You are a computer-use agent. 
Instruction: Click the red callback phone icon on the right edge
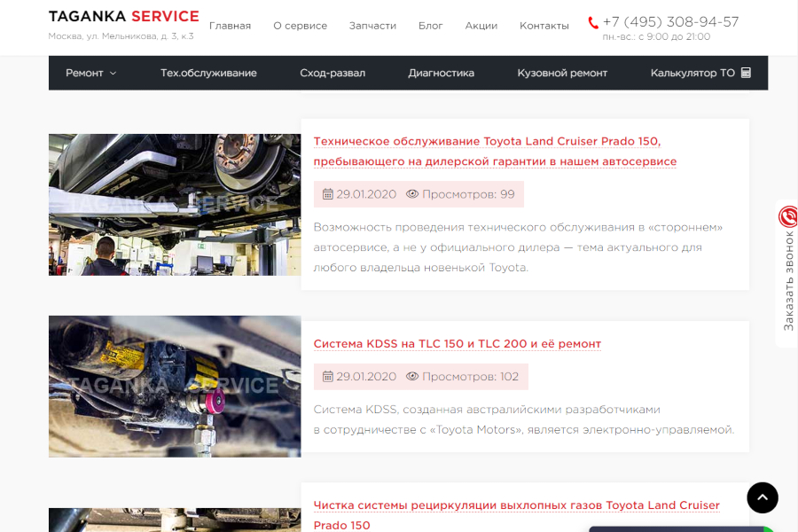(x=787, y=216)
